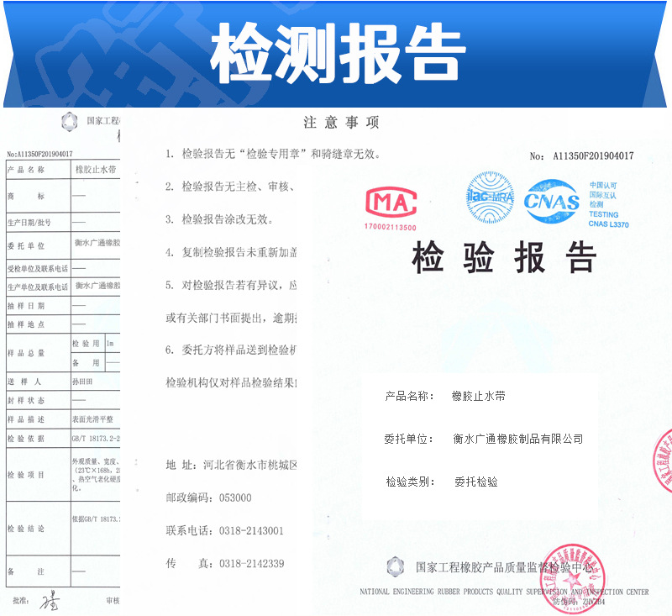Click the red CMA certification mark
672x616 pixels.
coord(393,202)
